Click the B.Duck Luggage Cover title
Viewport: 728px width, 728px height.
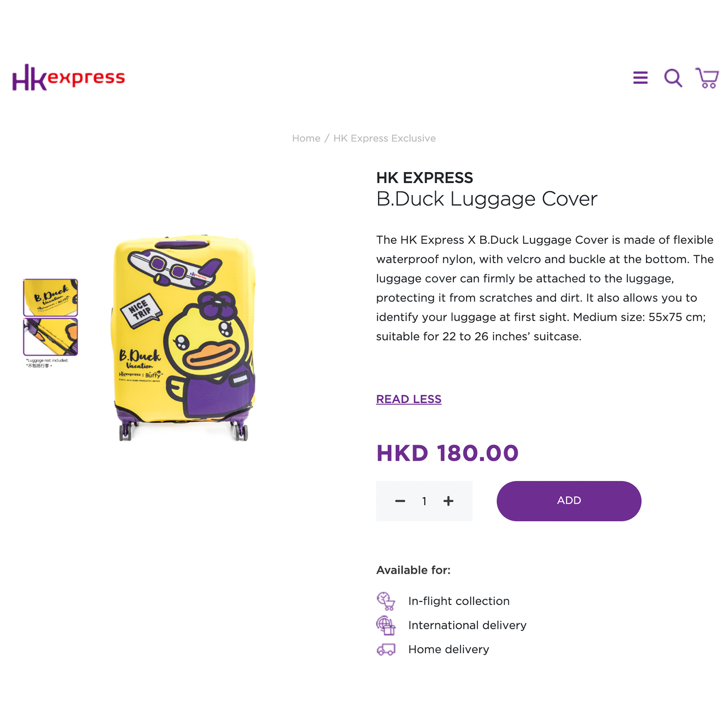coord(487,199)
